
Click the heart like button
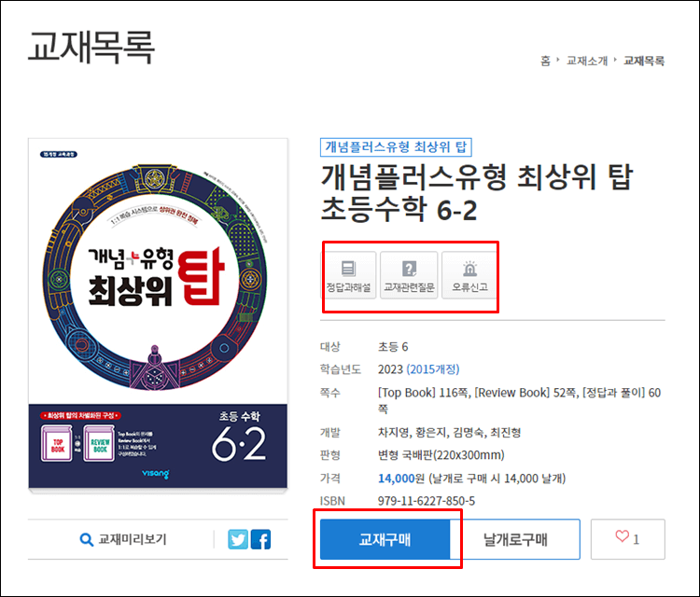click(628, 539)
